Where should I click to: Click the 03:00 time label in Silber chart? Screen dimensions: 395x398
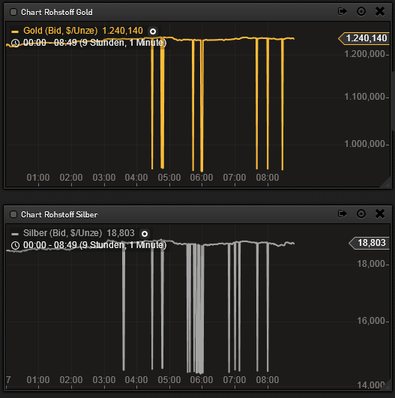(x=104, y=380)
